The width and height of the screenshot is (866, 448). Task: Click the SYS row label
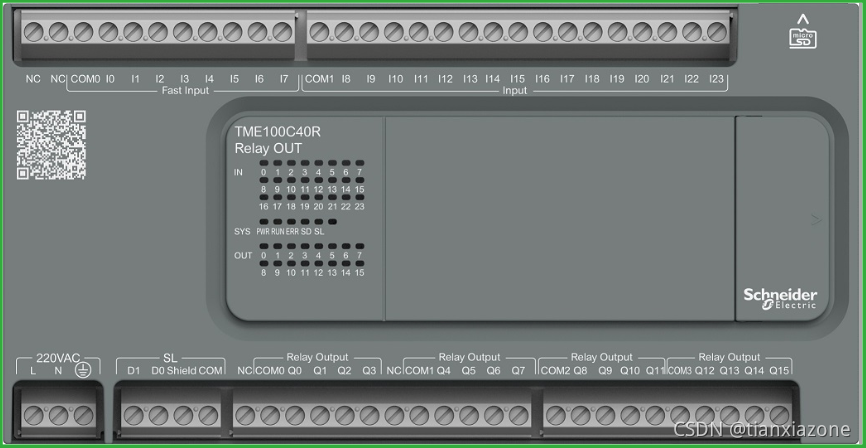(x=242, y=231)
